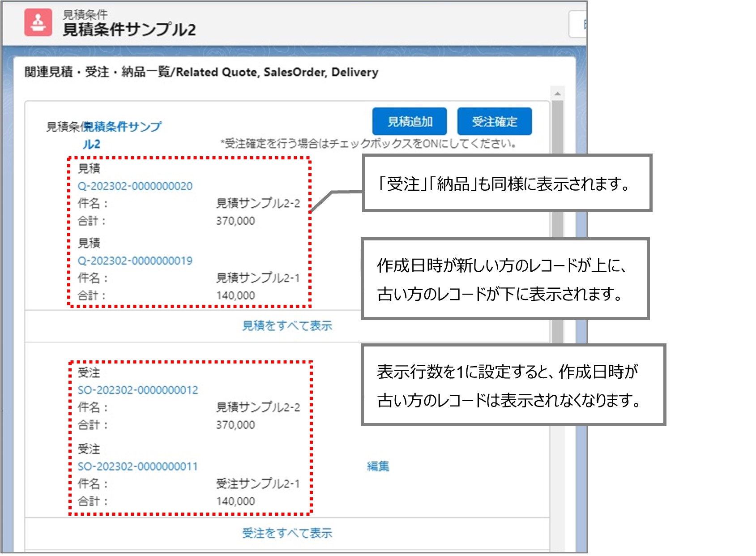Click the quote total 140,000
Image resolution: width=756 pixels, height=556 pixels.
235,295
